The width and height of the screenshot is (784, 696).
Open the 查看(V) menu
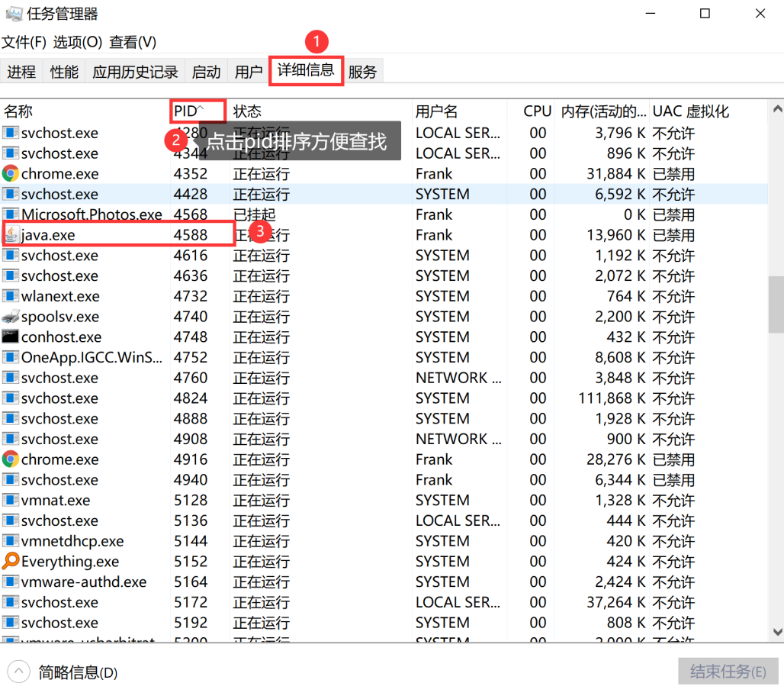133,42
